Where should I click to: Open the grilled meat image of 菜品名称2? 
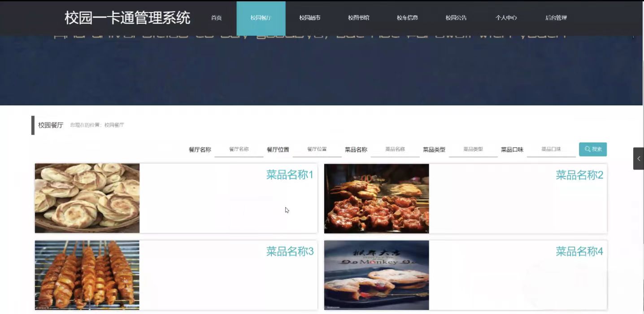377,198
